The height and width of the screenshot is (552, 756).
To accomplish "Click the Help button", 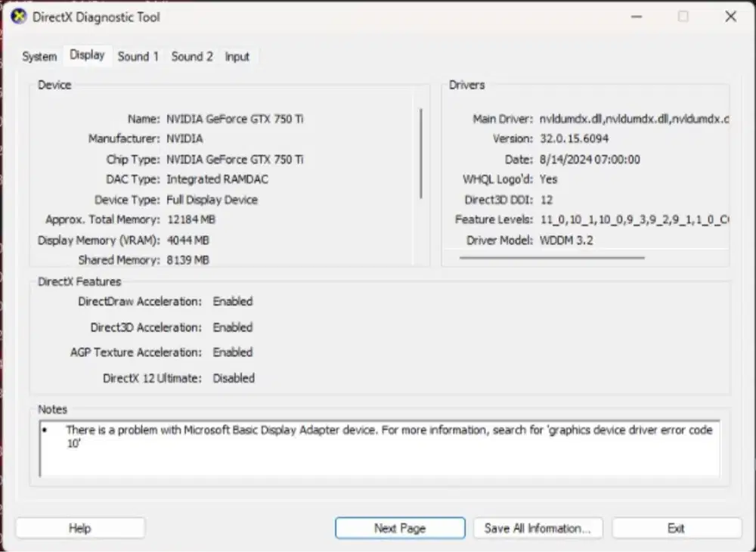I will tap(80, 529).
